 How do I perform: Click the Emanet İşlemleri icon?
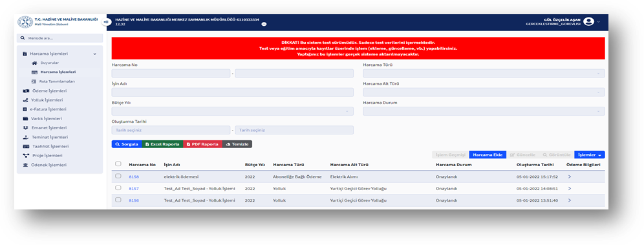click(x=25, y=128)
